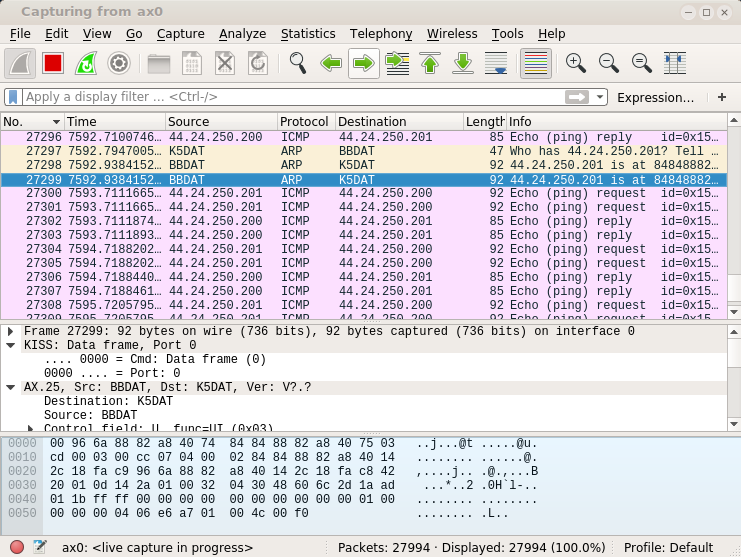The image size is (741, 557).
Task: Find a packet with magnifier icon
Action: 298,63
